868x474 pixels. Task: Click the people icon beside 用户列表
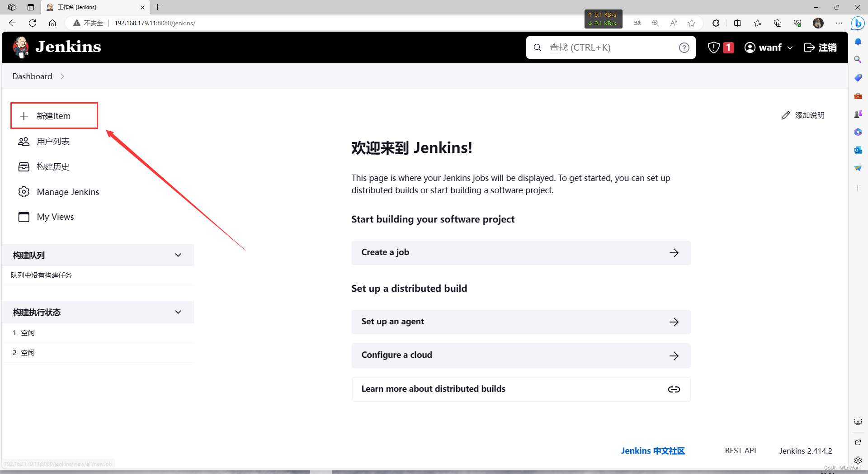[x=24, y=142]
